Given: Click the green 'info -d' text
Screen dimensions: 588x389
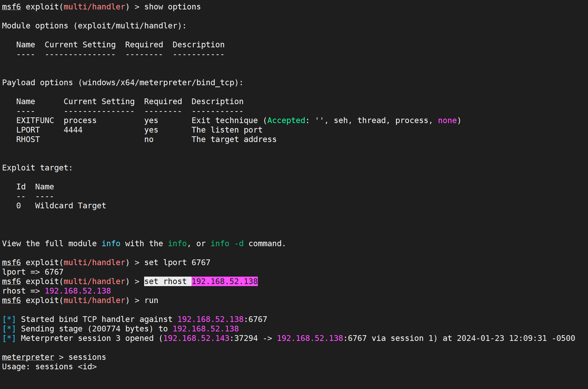Looking at the screenshot, I should point(227,243).
